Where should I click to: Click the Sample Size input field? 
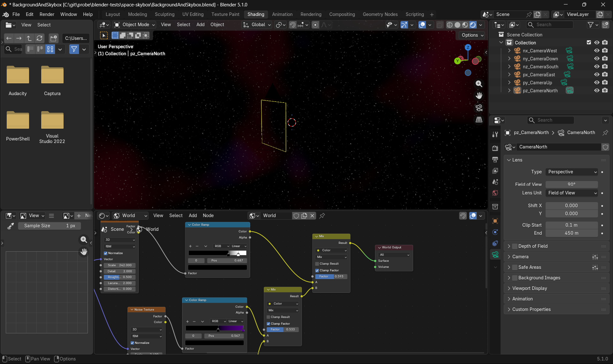coord(50,226)
